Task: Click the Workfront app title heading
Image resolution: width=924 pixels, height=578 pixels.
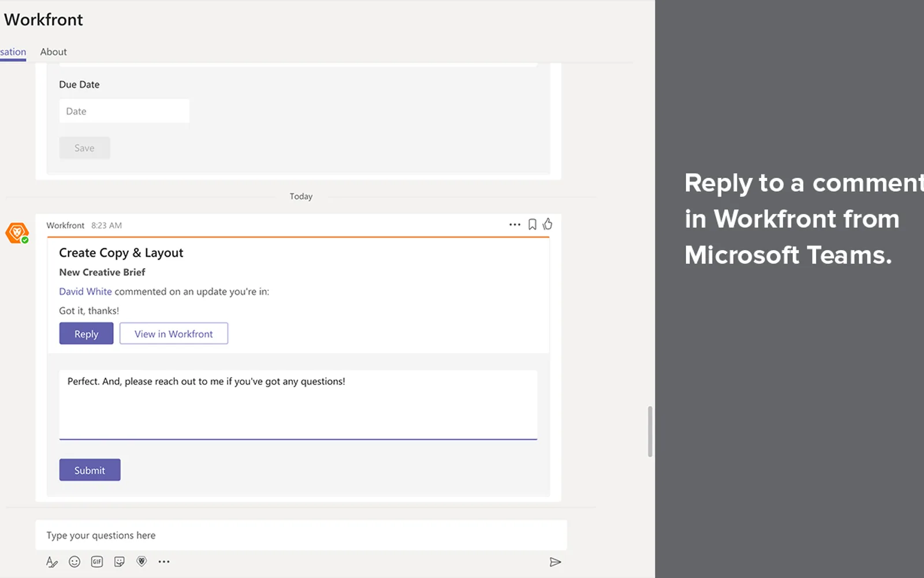Action: tap(43, 20)
